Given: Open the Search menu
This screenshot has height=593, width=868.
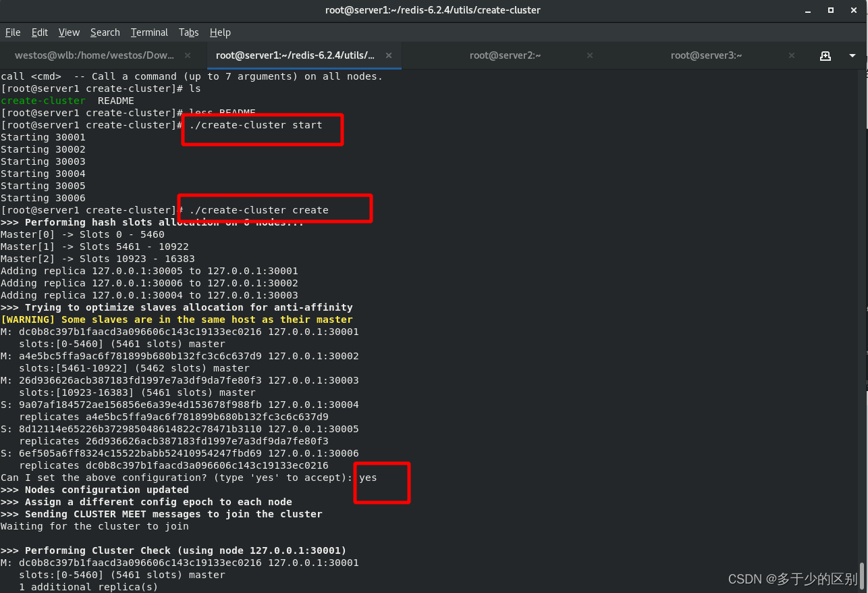Looking at the screenshot, I should click(x=105, y=32).
